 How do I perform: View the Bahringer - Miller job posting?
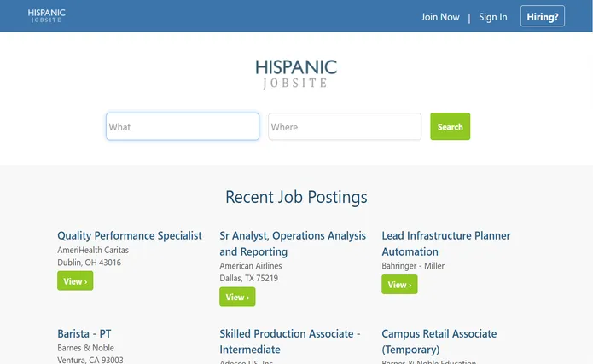pyautogui.click(x=399, y=284)
